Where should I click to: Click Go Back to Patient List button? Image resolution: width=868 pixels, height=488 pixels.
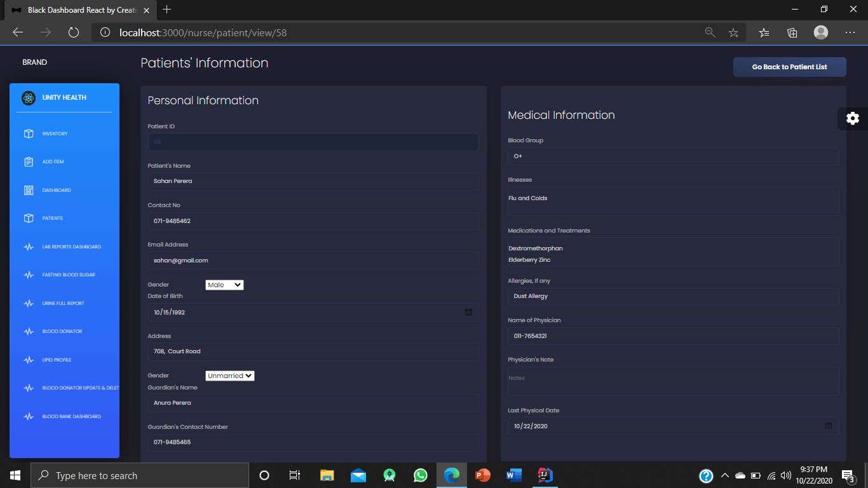tap(789, 67)
